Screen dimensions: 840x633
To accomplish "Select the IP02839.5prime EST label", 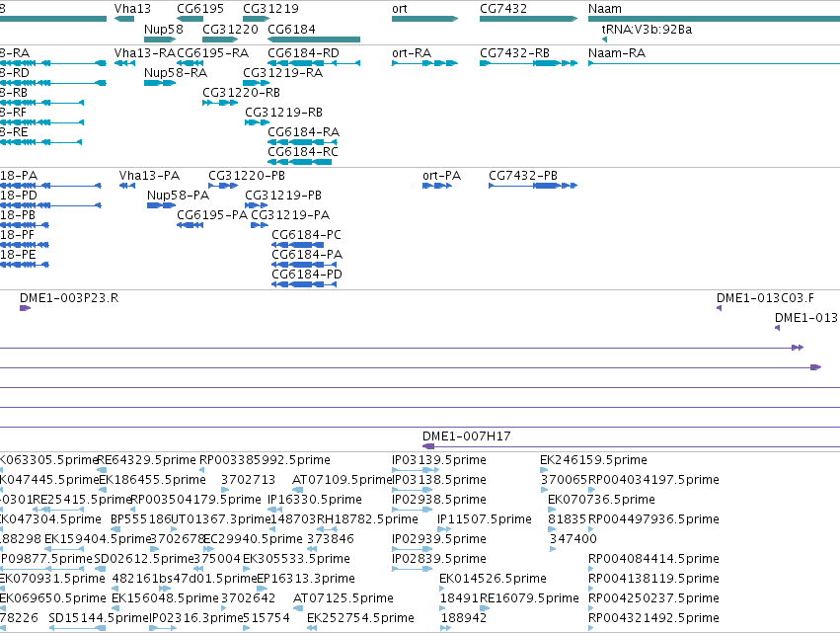I will 438,560.
